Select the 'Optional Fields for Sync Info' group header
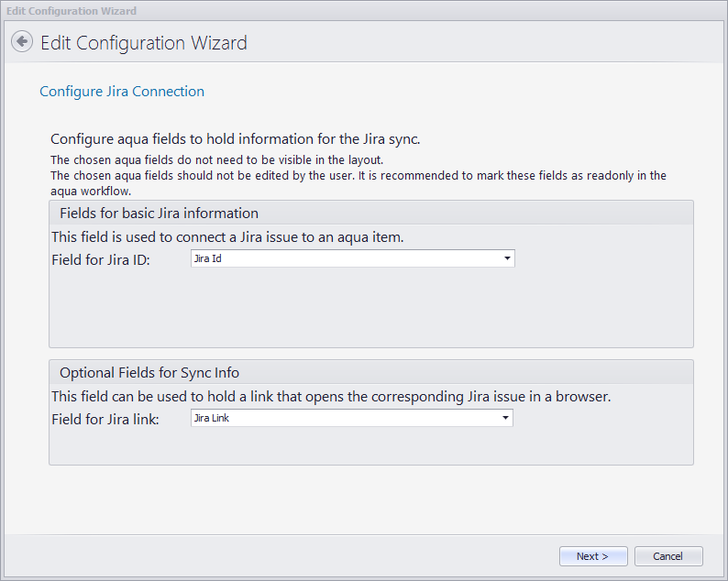The height and width of the screenshot is (581, 728). (x=149, y=372)
